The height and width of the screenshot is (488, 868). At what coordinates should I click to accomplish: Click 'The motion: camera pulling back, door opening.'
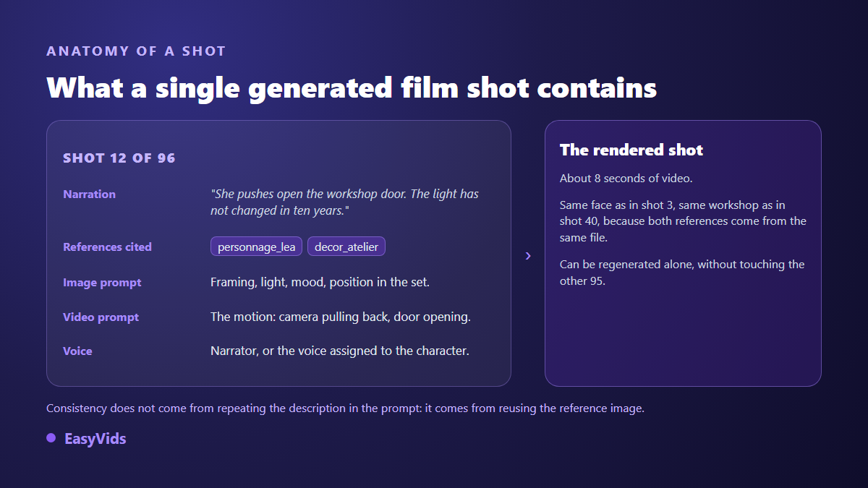[x=341, y=317]
